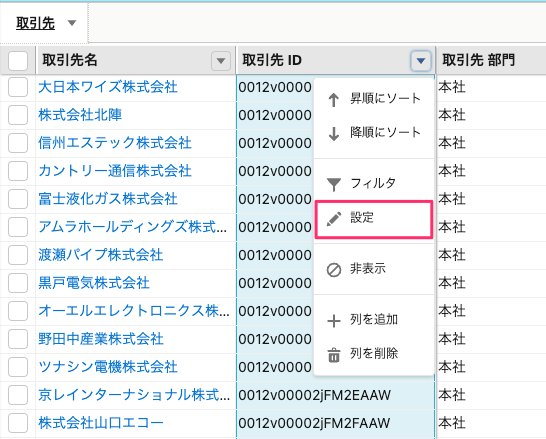
Task: Check the row for 大日本ワイズ株式会社
Action: tap(18, 87)
